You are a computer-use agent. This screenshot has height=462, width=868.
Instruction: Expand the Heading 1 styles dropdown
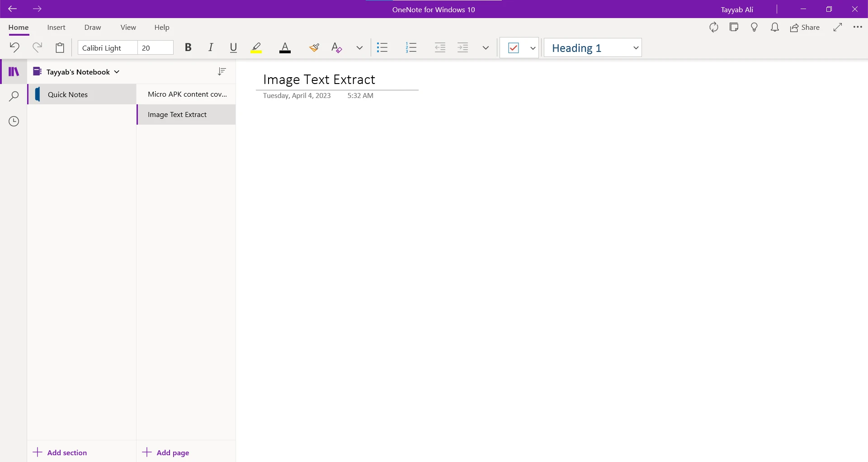[635, 48]
